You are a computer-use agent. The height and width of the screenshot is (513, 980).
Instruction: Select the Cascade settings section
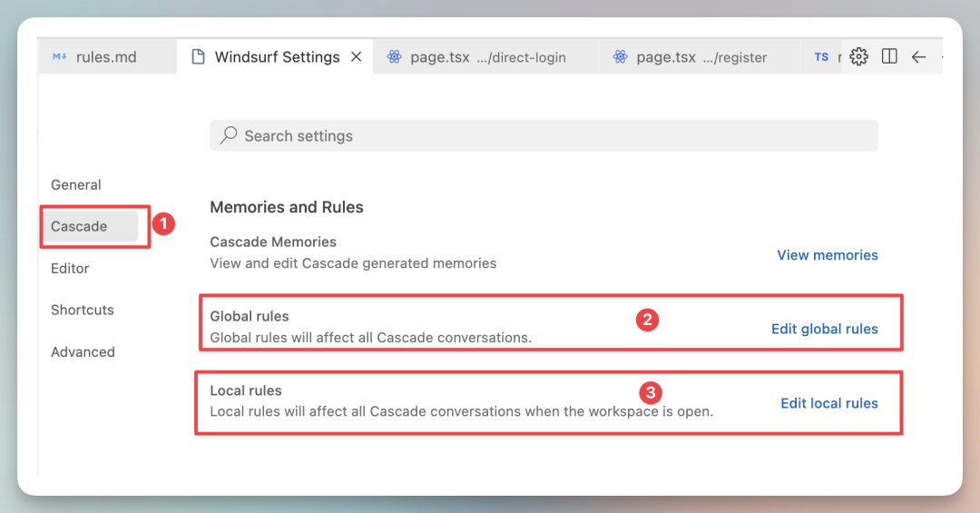point(90,226)
